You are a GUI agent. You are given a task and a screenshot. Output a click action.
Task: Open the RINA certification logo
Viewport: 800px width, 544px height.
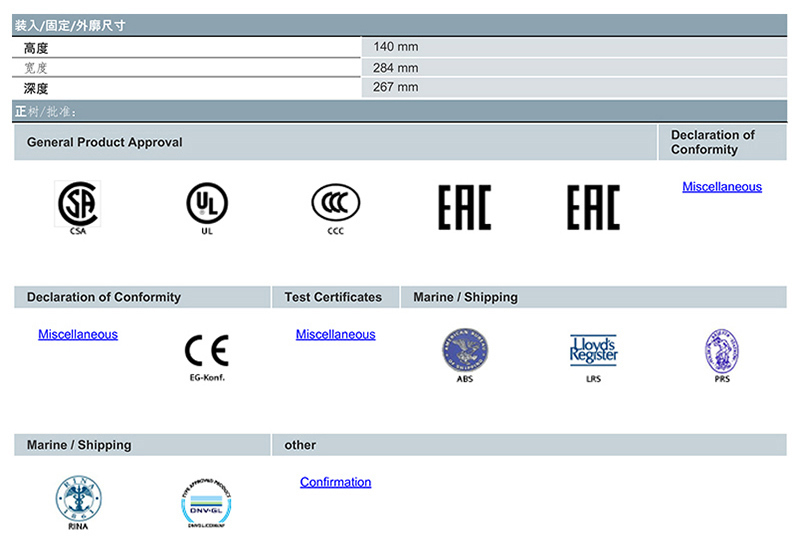pos(78,503)
